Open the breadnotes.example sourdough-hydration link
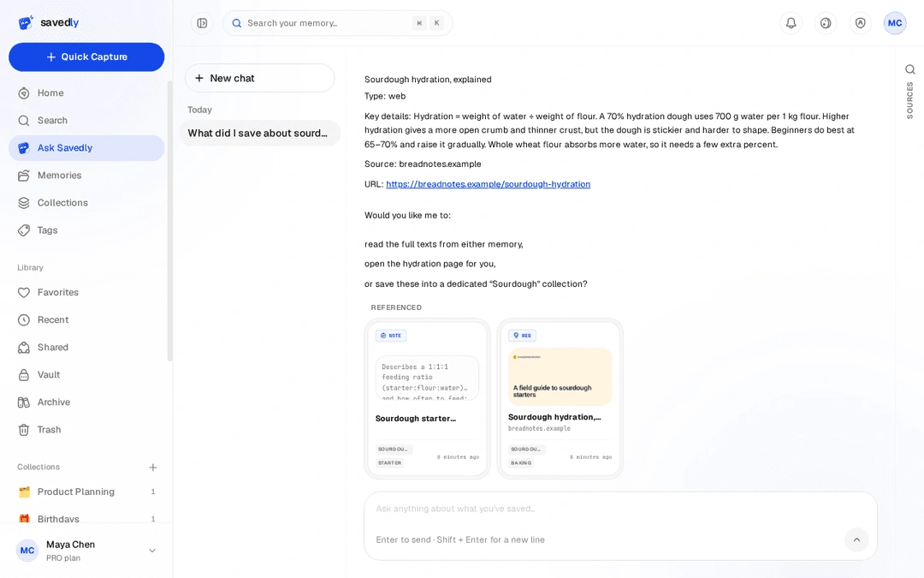Viewport: 924px width, 578px height. pyautogui.click(x=488, y=184)
